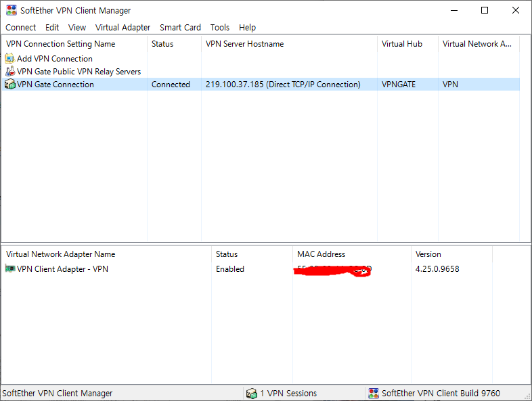Maximize the SoftEther VPN Client Manager window
This screenshot has height=401, width=532.
tap(485, 10)
